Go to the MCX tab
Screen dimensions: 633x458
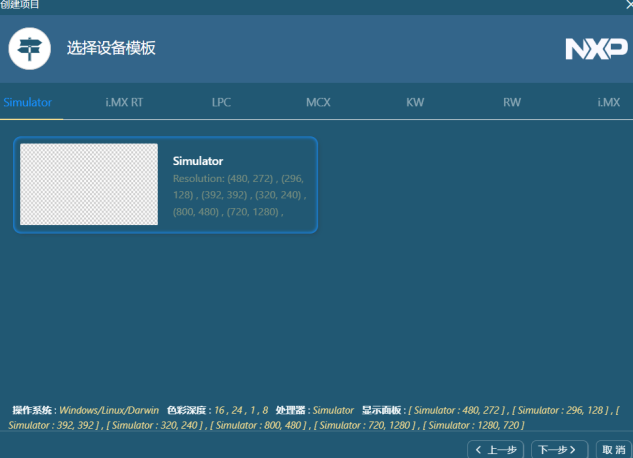(318, 102)
